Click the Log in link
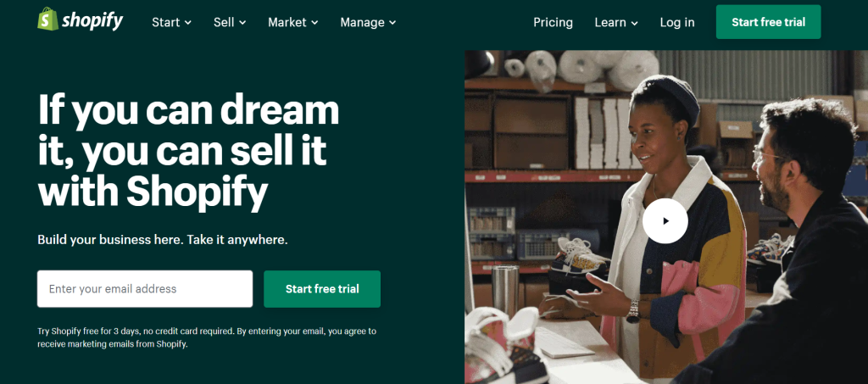This screenshot has height=384, width=868. coord(677,23)
